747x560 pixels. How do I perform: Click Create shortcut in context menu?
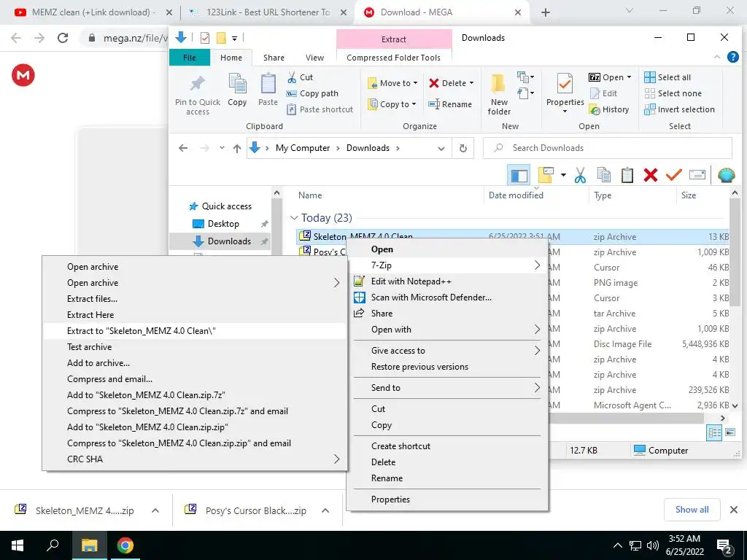click(446, 446)
